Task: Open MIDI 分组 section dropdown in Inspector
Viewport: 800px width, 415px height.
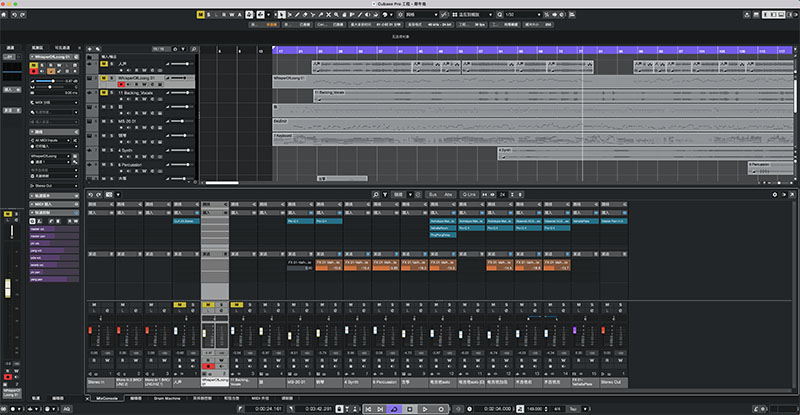Action: coord(54,103)
